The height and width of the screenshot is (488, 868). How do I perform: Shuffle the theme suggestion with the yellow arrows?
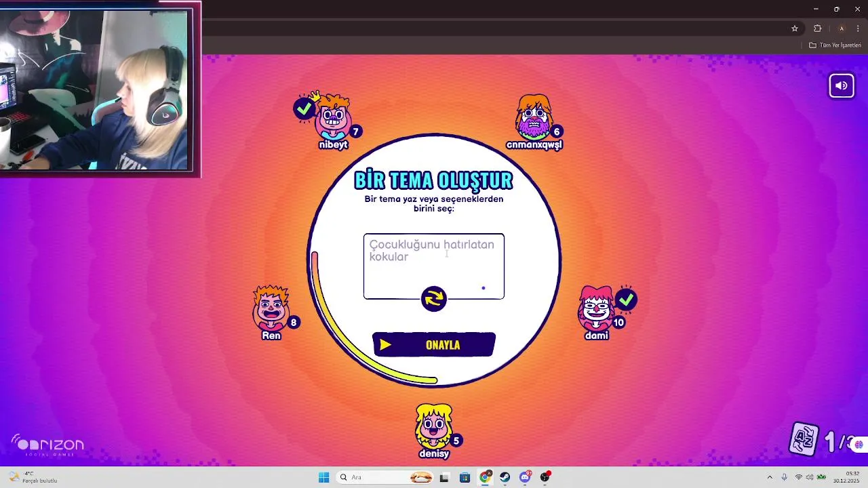pyautogui.click(x=434, y=299)
